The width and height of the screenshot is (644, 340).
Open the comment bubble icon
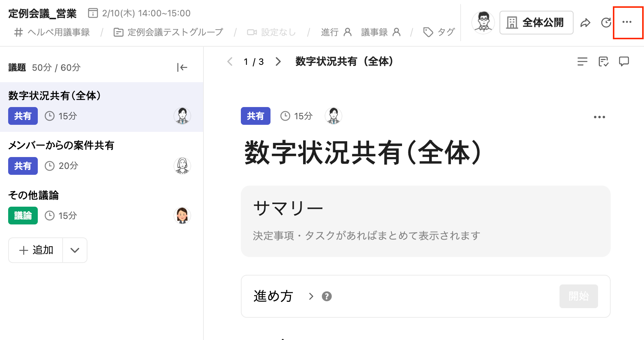(x=624, y=61)
